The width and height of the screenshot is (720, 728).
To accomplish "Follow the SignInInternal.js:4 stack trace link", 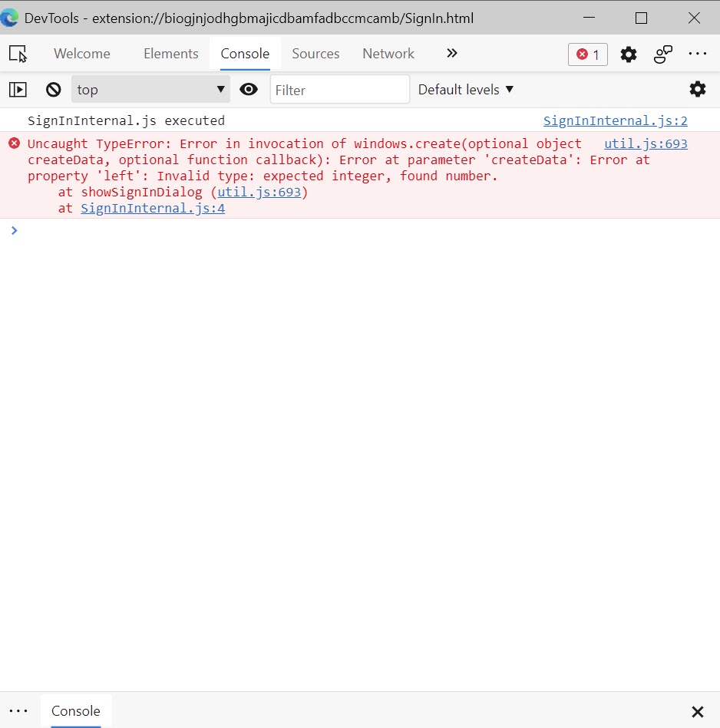I will click(153, 208).
